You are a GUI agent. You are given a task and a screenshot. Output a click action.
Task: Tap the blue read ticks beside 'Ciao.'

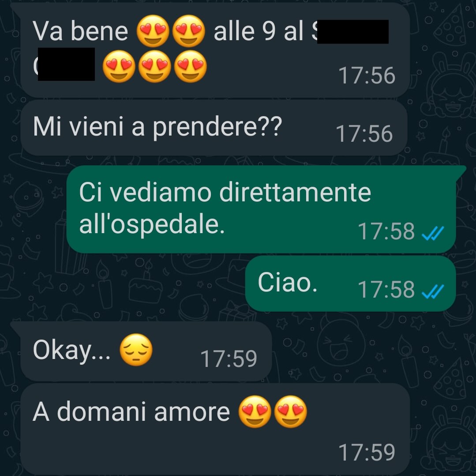tap(433, 291)
